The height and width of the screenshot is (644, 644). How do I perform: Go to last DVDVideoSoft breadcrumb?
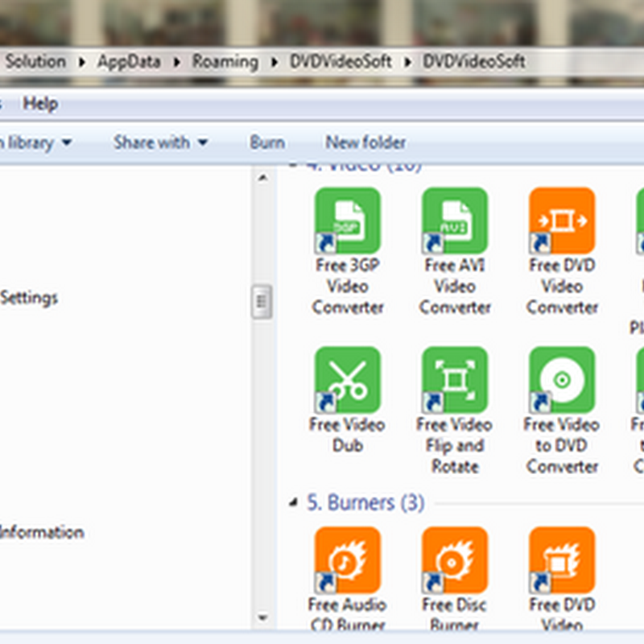(x=474, y=62)
